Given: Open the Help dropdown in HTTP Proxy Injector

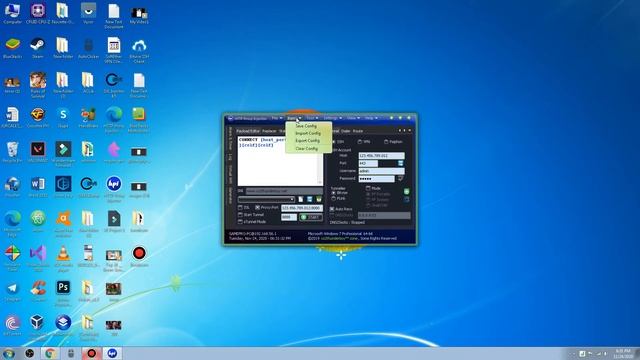Looking at the screenshot, I should pyautogui.click(x=371, y=118).
